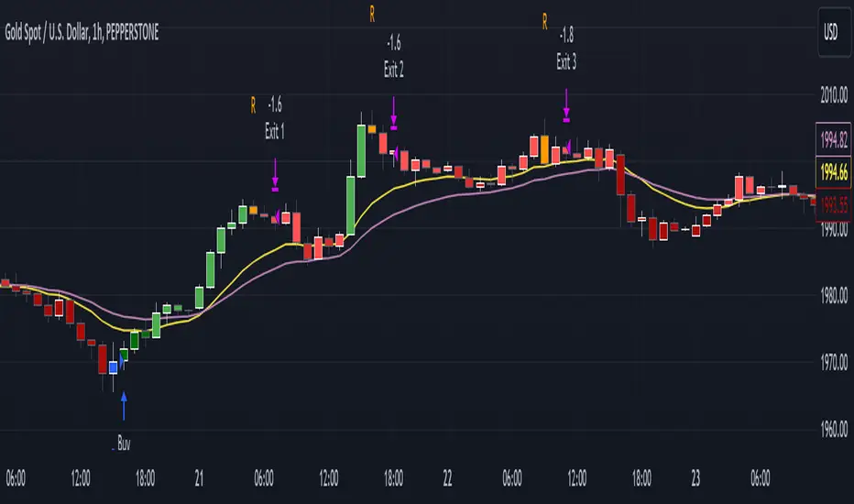The width and height of the screenshot is (854, 504).
Task: Click the red 1993.55 price tag
Action: 834,205
